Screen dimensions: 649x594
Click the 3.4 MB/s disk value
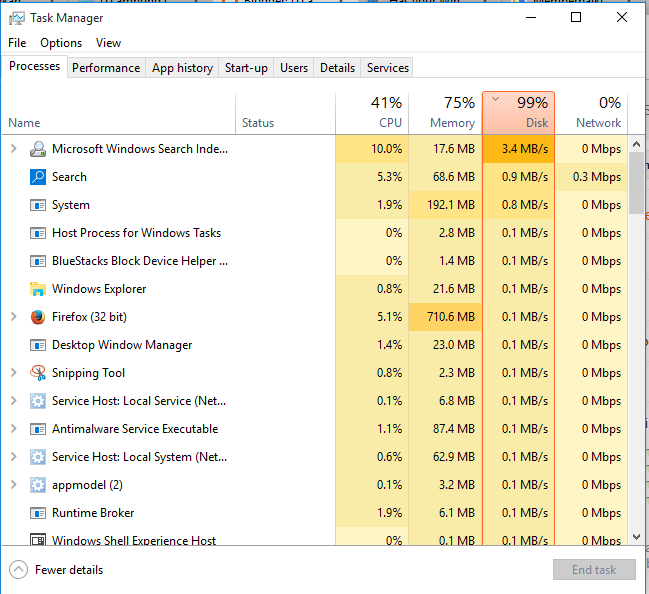pyautogui.click(x=525, y=149)
